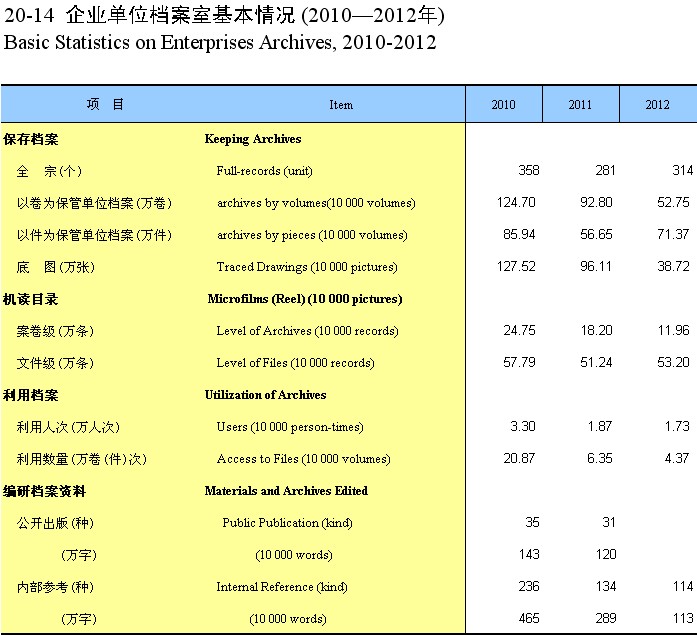Click the value 96.11
This screenshot has width=697, height=635.
coord(596,266)
